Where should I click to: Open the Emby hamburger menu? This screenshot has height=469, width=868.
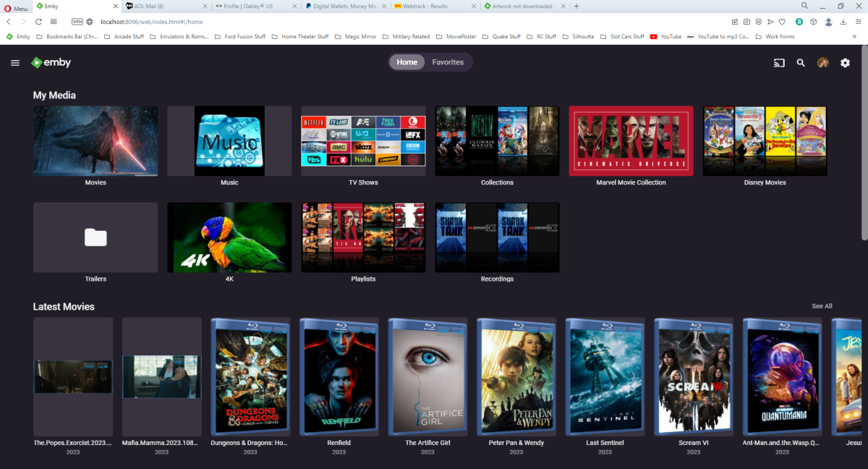(15, 63)
